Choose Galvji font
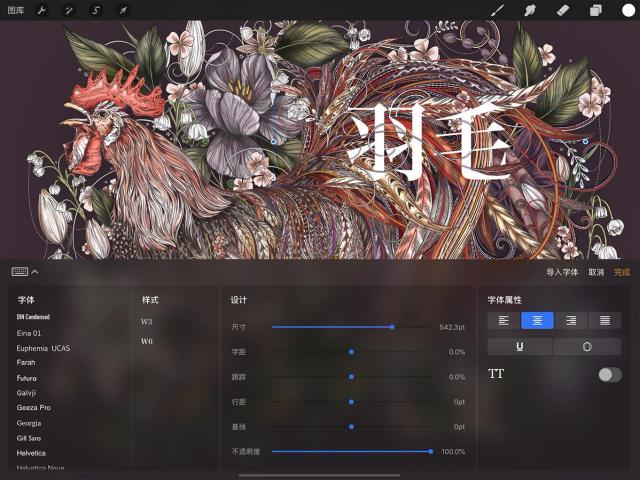 [x=26, y=393]
